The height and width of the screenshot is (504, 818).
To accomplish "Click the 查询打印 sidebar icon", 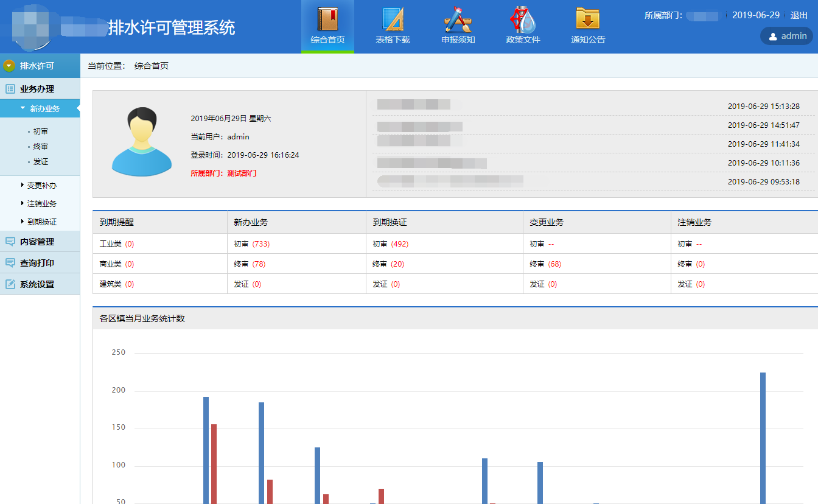I will click(10, 263).
